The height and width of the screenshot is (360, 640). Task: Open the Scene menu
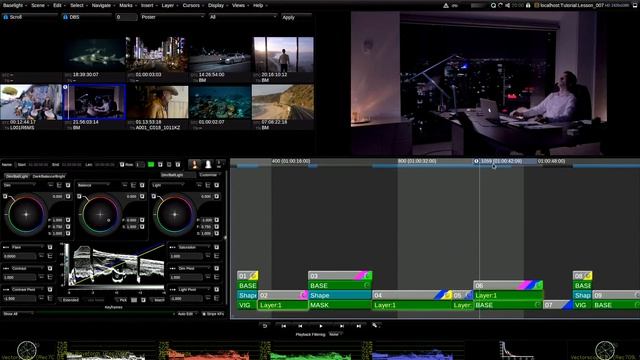point(40,5)
